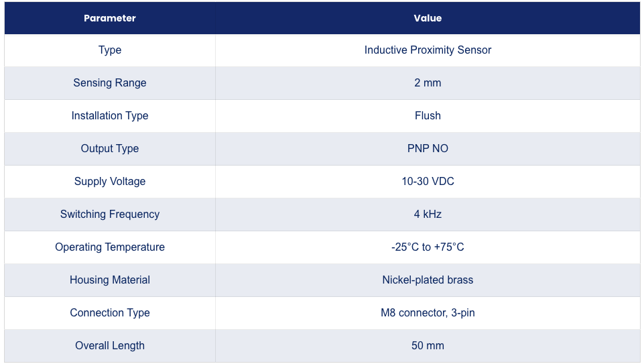The image size is (644, 364).
Task: Select the Flush value cell
Action: pos(428,116)
